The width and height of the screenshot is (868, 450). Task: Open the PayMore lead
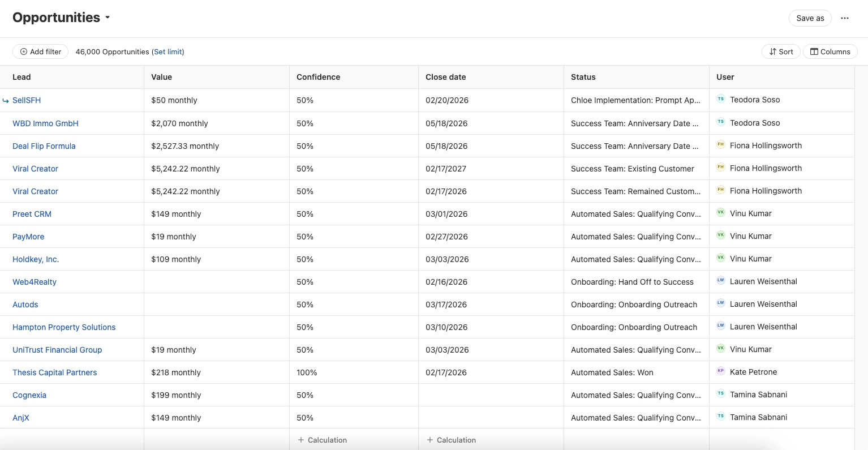pyautogui.click(x=28, y=237)
